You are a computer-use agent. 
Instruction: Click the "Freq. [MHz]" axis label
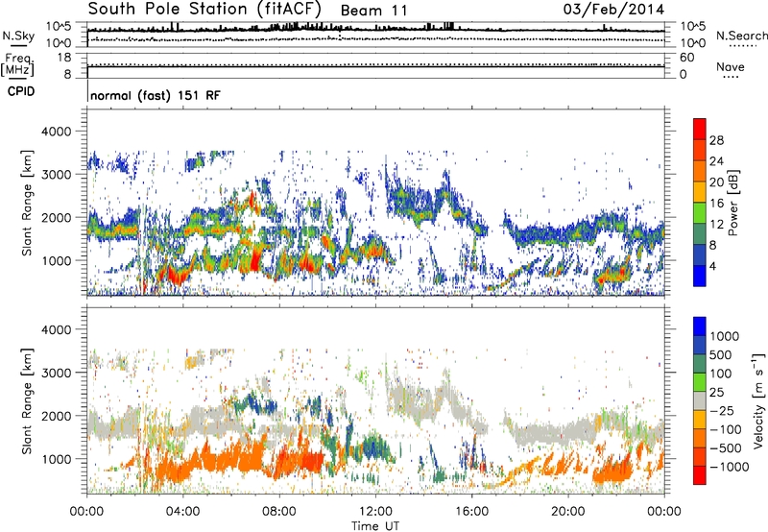pyautogui.click(x=17, y=64)
